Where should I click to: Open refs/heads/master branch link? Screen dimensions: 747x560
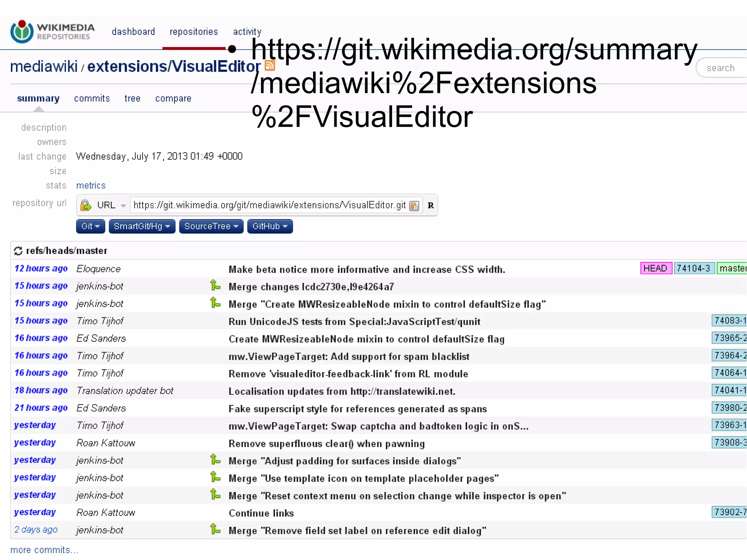[x=67, y=251]
